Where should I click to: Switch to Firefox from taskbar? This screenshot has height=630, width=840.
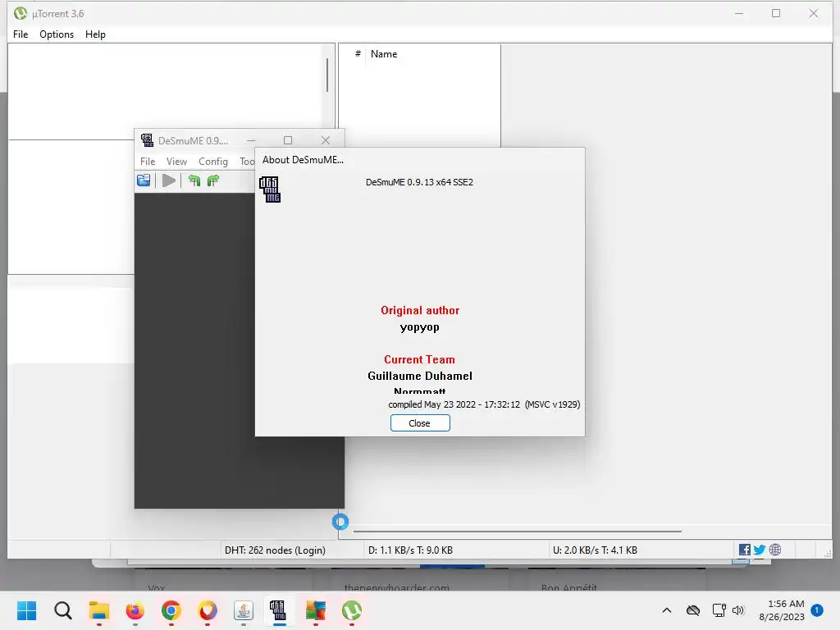(x=135, y=610)
